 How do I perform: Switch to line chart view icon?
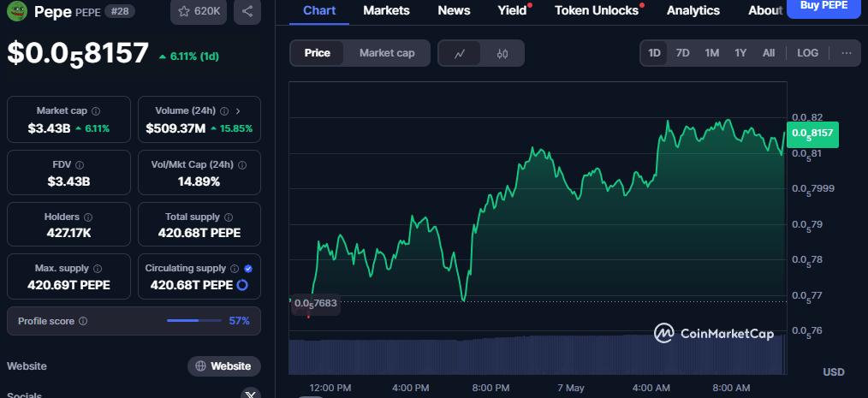tap(460, 54)
